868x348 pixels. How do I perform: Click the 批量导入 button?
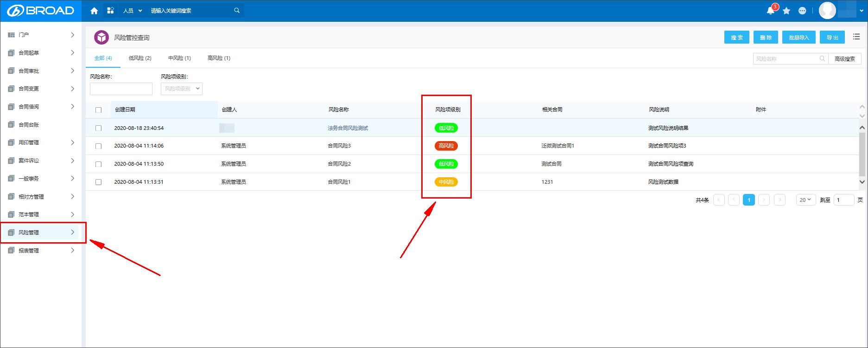click(x=799, y=38)
